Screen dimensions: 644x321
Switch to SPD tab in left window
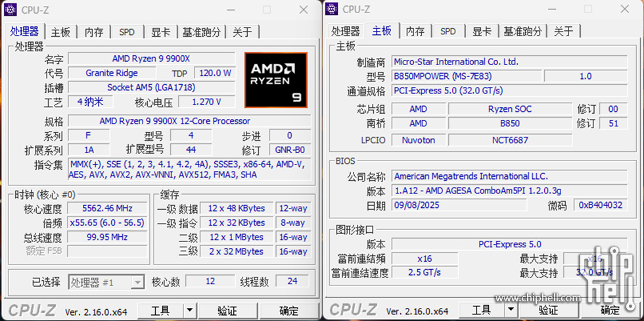[127, 32]
